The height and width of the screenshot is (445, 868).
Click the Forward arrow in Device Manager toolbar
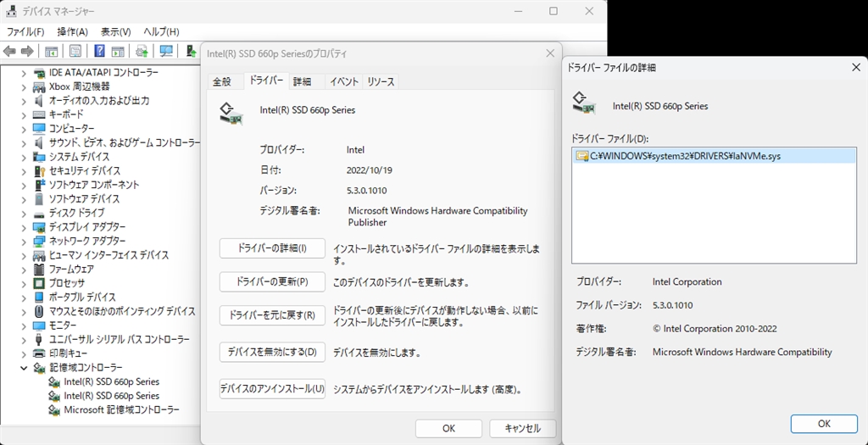coord(26,52)
